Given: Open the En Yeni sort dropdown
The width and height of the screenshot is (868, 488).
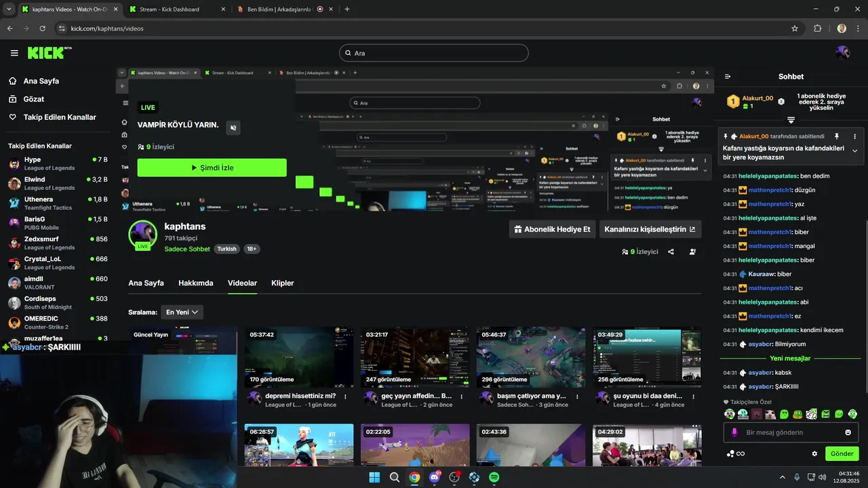Looking at the screenshot, I should click(x=182, y=312).
